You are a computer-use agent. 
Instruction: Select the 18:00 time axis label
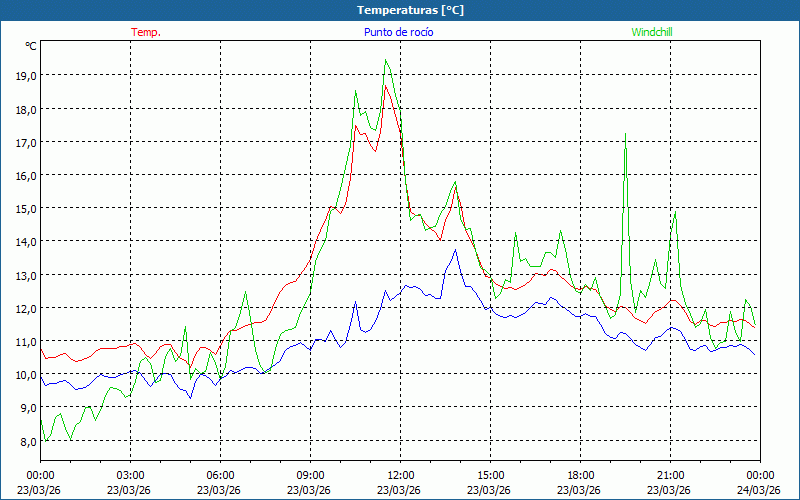click(x=580, y=475)
